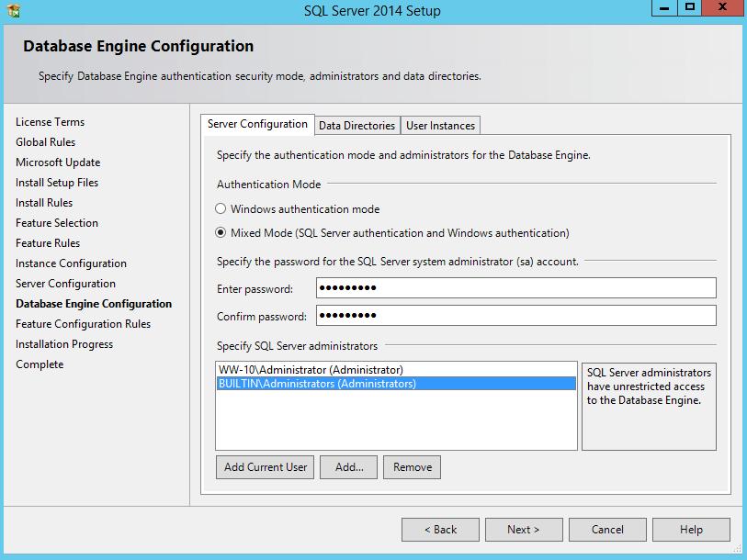Open the User Instances tab

click(x=440, y=126)
